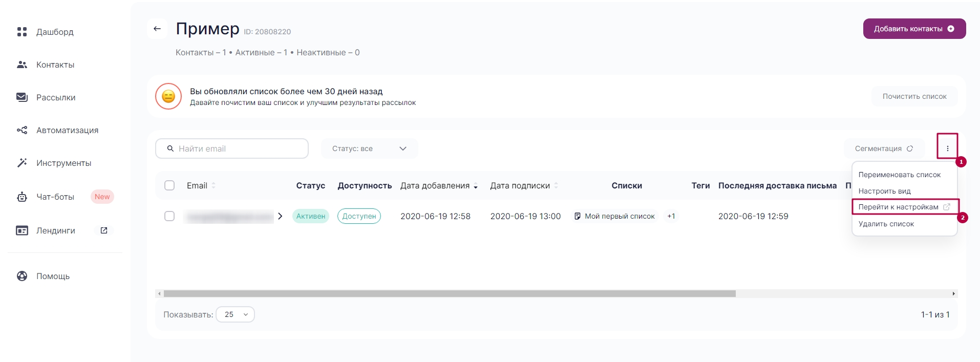The image size is (980, 362).
Task: Click the Рассылки envelope icon
Action: (22, 97)
